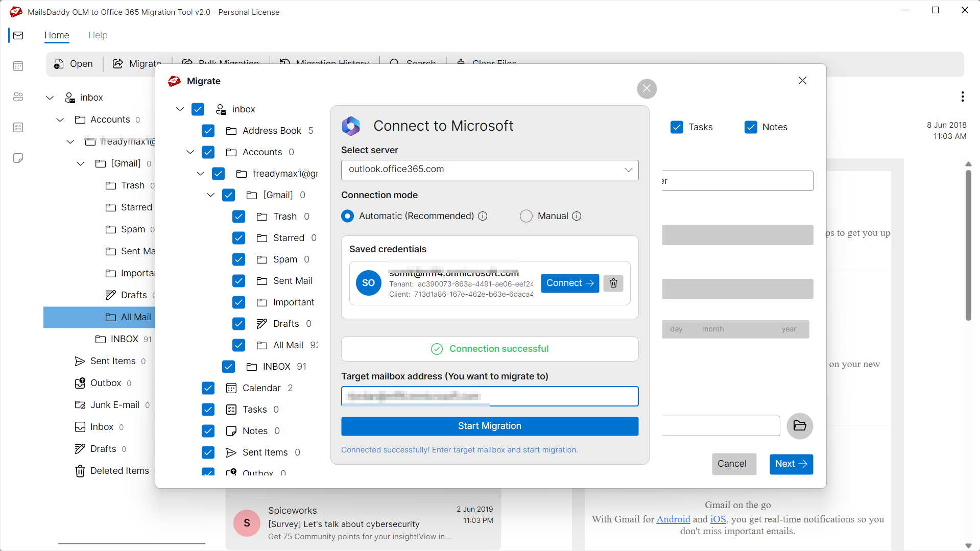This screenshot has height=551, width=980.
Task: Click the mail icon in left sidebar
Action: pyautogui.click(x=18, y=35)
